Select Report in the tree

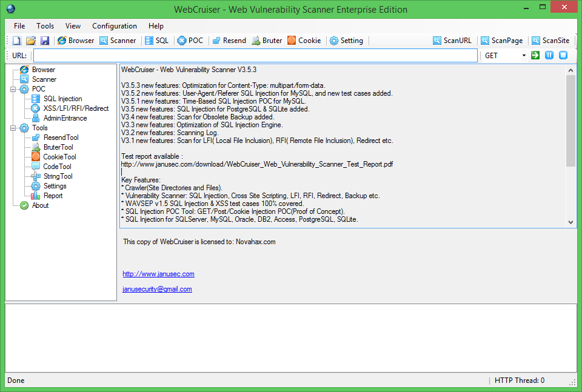pyautogui.click(x=53, y=196)
